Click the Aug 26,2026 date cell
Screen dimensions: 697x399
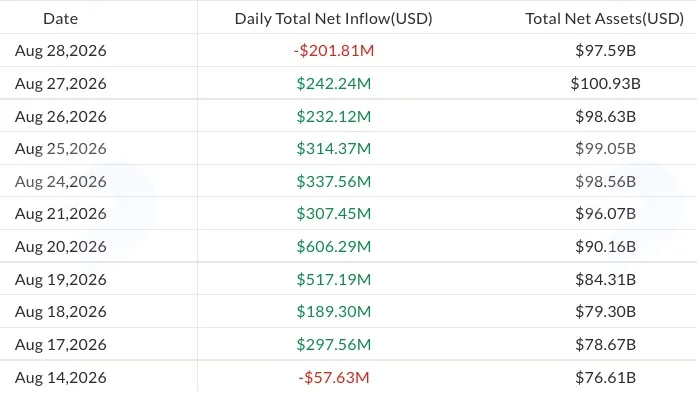click(60, 116)
